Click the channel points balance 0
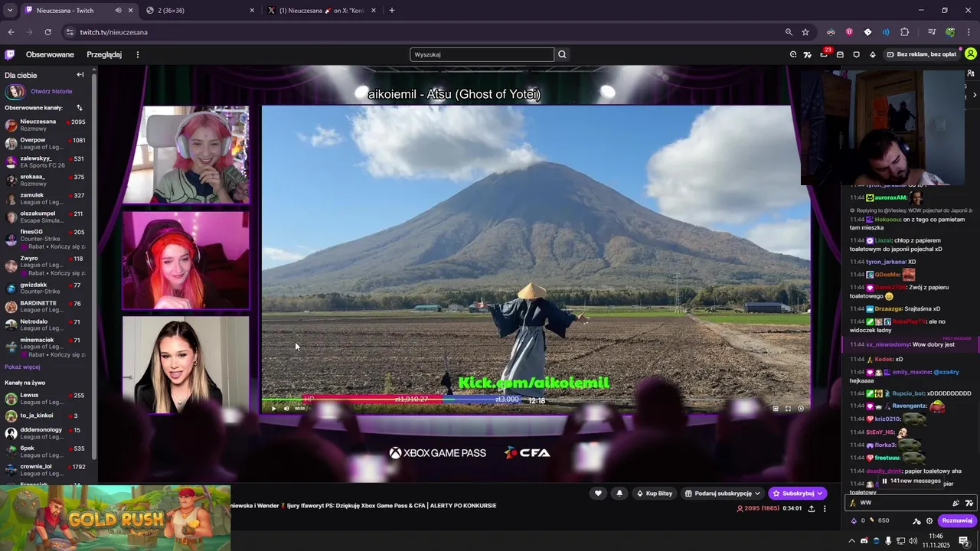980x551 pixels. [858, 521]
